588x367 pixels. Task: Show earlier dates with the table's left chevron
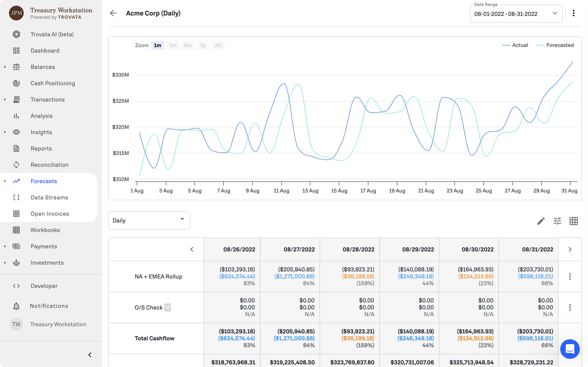click(x=192, y=250)
